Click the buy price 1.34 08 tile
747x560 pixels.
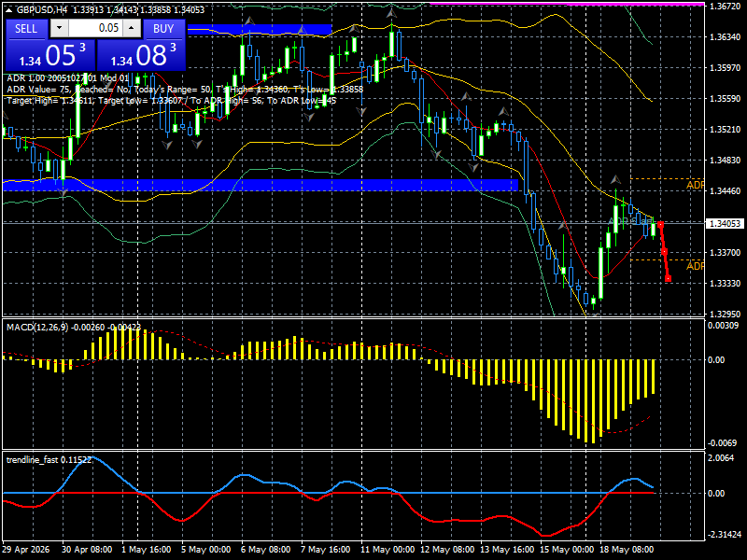pyautogui.click(x=142, y=55)
